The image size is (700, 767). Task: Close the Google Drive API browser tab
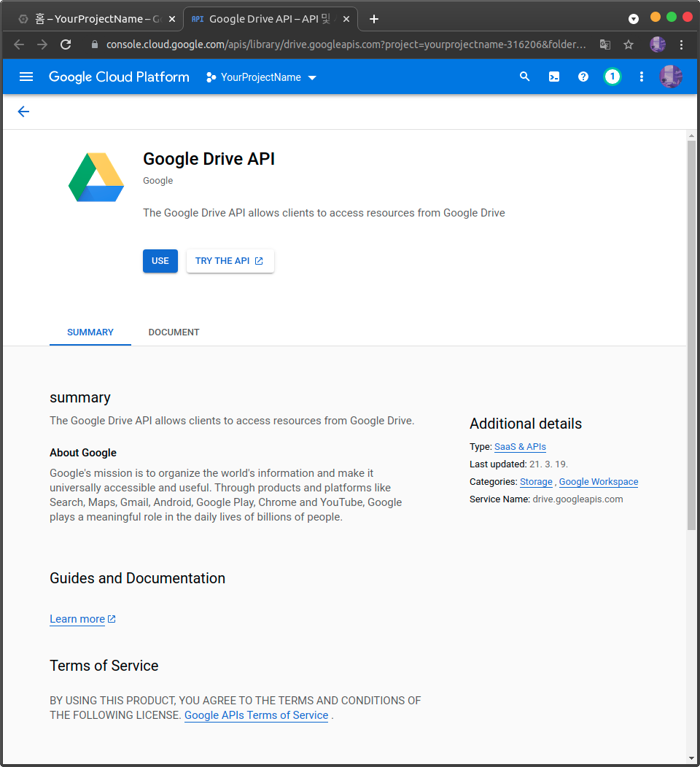[346, 19]
